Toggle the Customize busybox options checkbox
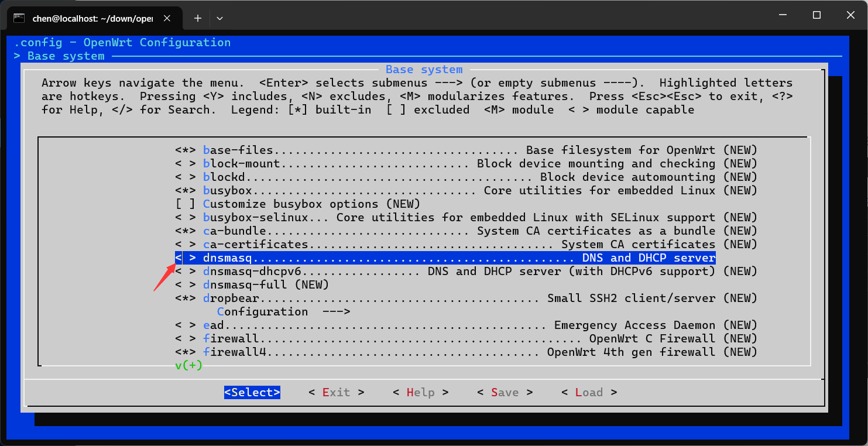868x446 pixels. coord(186,204)
